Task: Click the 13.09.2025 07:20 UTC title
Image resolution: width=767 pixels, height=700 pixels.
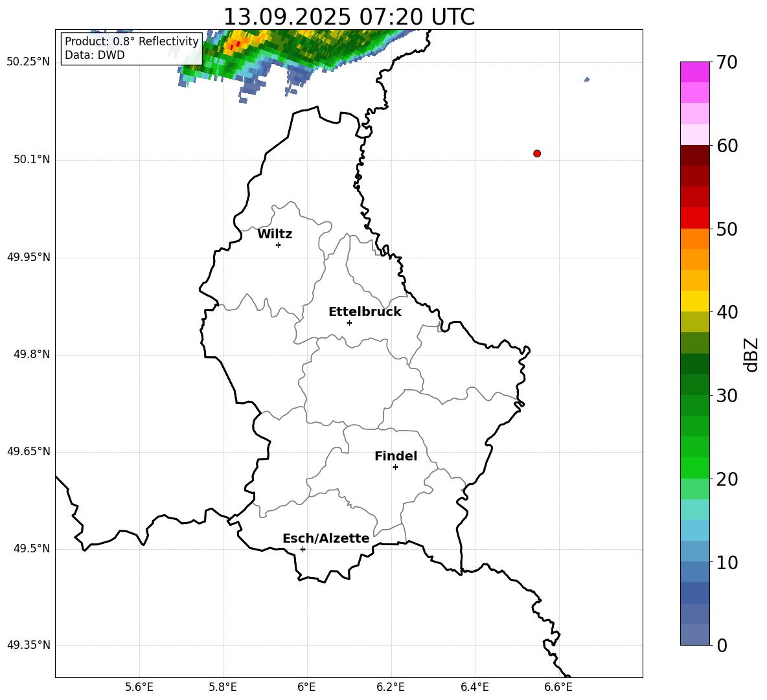Action: coord(349,17)
